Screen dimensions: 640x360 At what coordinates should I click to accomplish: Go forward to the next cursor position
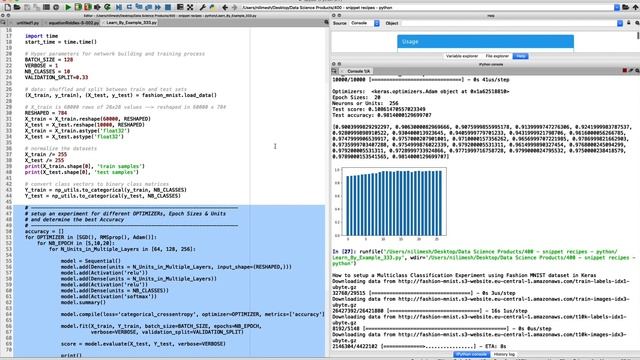click(x=234, y=7)
